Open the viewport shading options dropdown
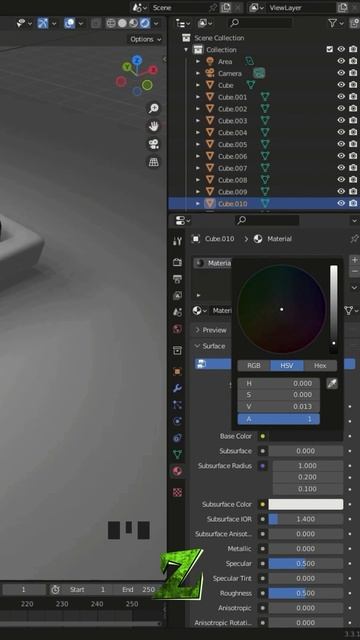The width and height of the screenshot is (360, 640). point(156,23)
